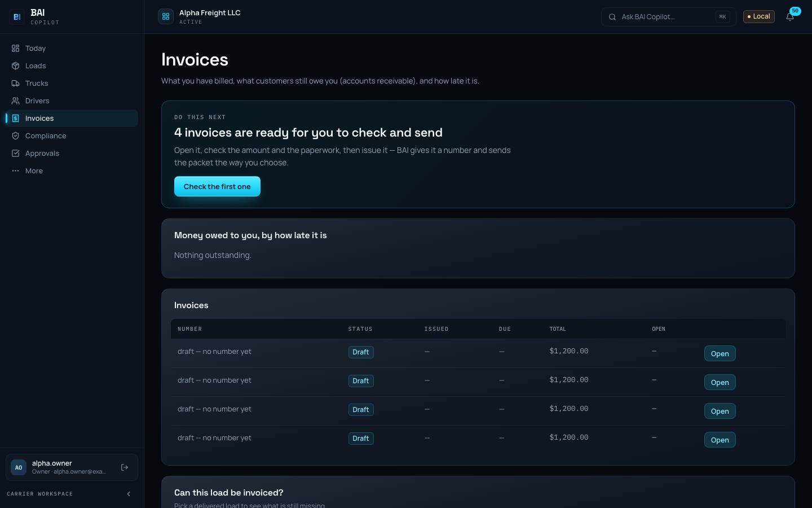812x508 pixels.
Task: Click the BAI Copilot logo icon
Action: point(17,17)
